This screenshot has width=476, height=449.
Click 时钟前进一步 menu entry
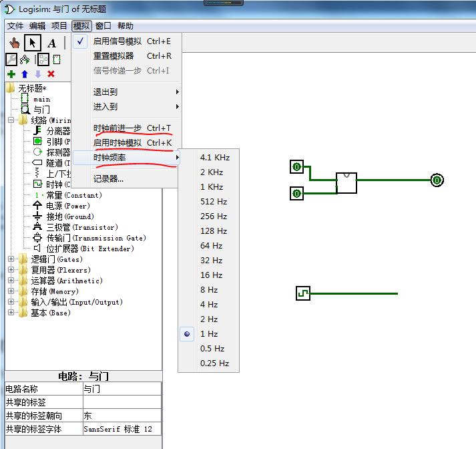(127, 128)
